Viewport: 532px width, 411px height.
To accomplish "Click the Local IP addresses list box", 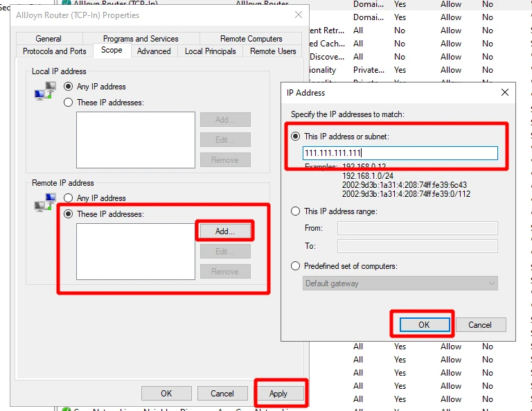I will pos(135,140).
